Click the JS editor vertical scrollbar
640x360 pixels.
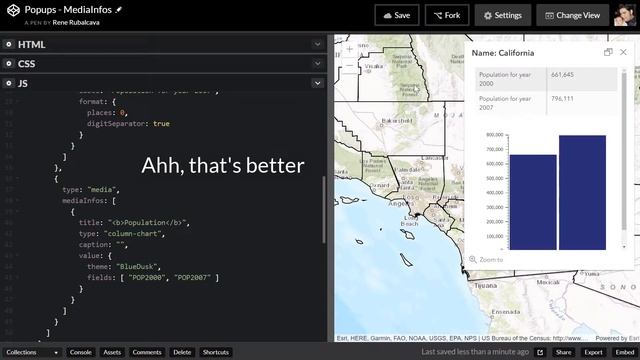tap(324, 209)
